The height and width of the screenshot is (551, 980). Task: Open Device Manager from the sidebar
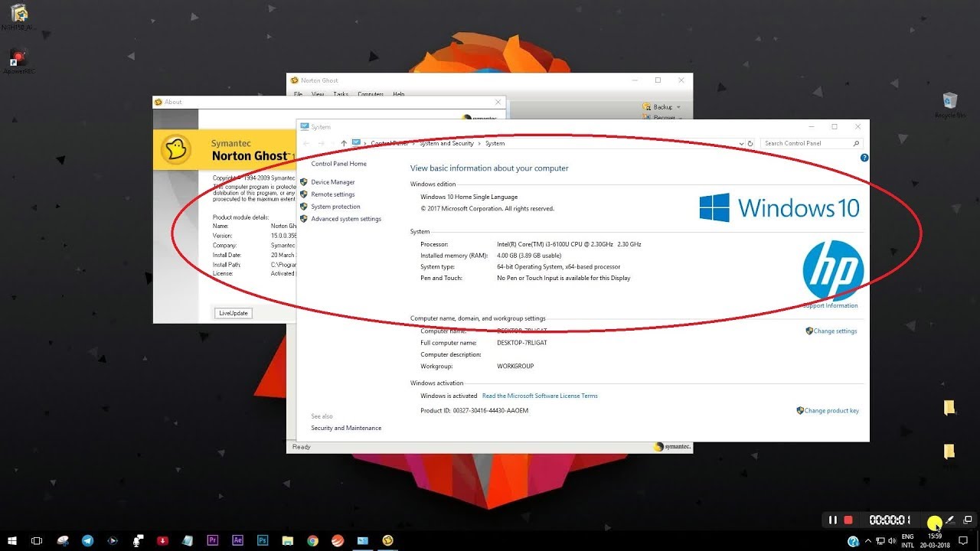tap(333, 181)
